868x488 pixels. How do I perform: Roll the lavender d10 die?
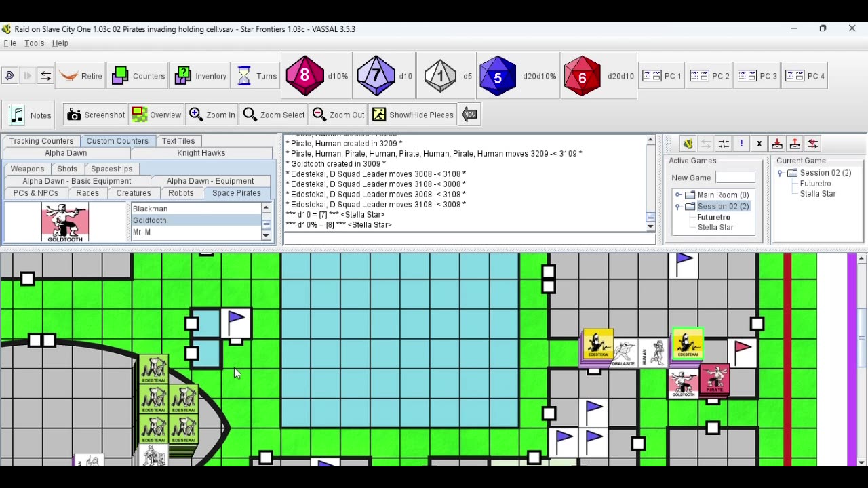click(384, 76)
